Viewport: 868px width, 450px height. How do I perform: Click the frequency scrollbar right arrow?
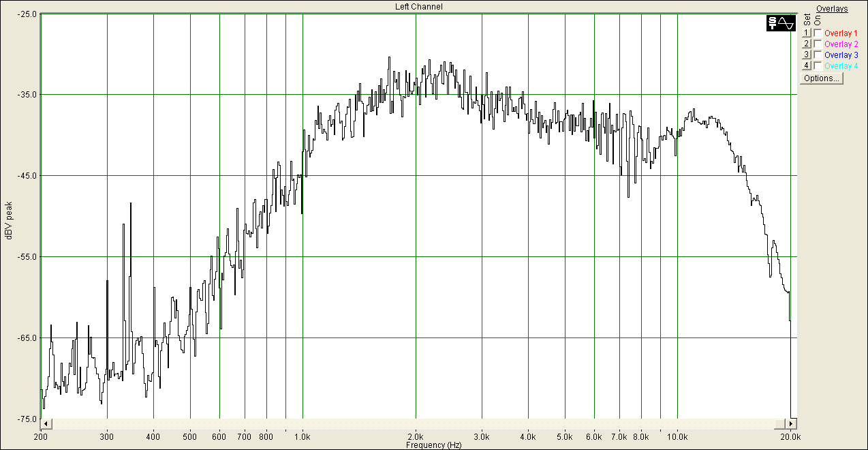(x=792, y=423)
